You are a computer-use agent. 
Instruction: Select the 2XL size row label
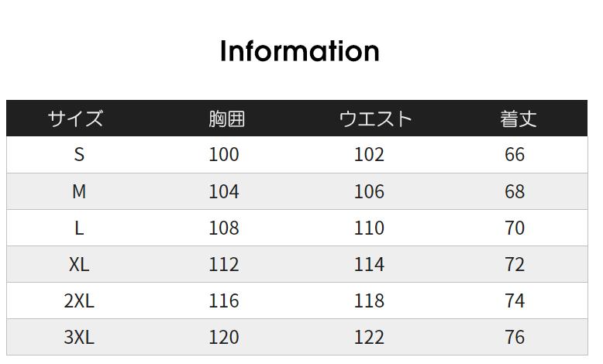pyautogui.click(x=79, y=300)
